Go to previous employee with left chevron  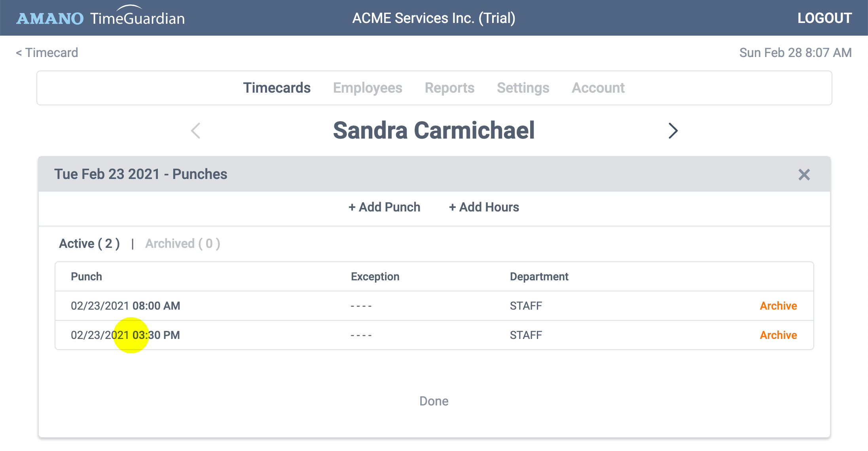(x=196, y=131)
